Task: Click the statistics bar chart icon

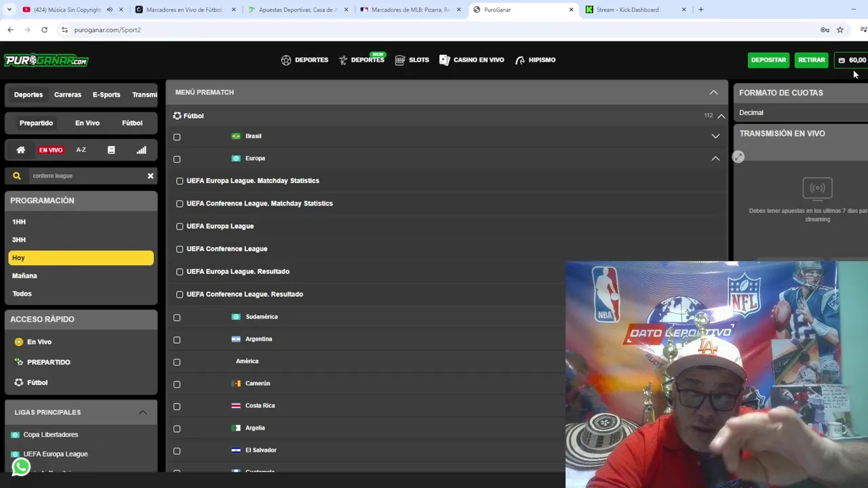Action: click(141, 150)
